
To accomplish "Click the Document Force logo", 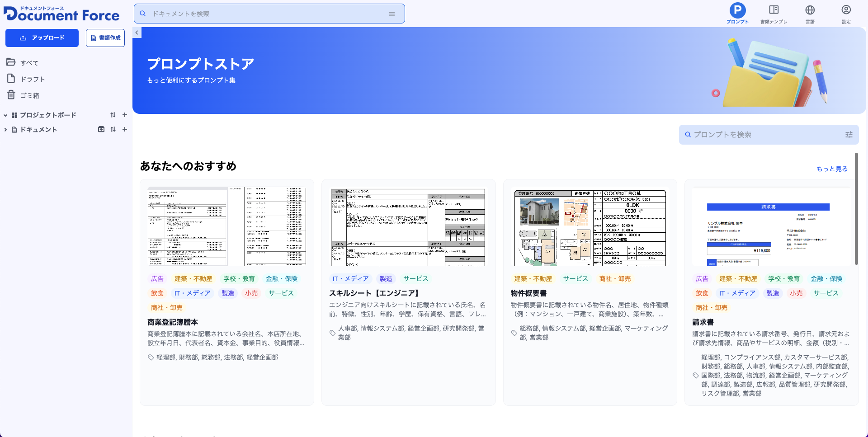I will click(61, 14).
